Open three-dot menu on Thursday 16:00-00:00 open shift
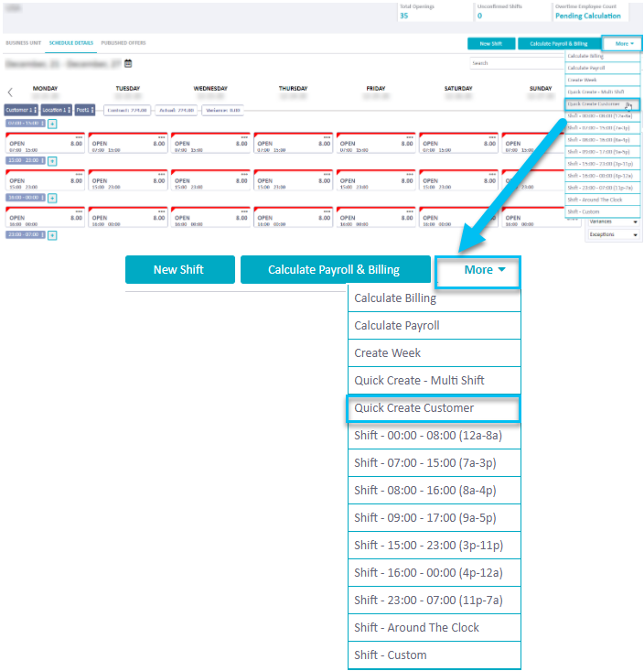The image size is (644, 671). point(327,211)
